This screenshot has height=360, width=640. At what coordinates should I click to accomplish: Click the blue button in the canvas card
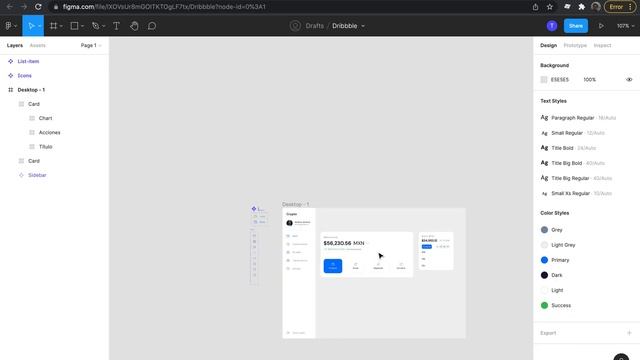tap(333, 266)
